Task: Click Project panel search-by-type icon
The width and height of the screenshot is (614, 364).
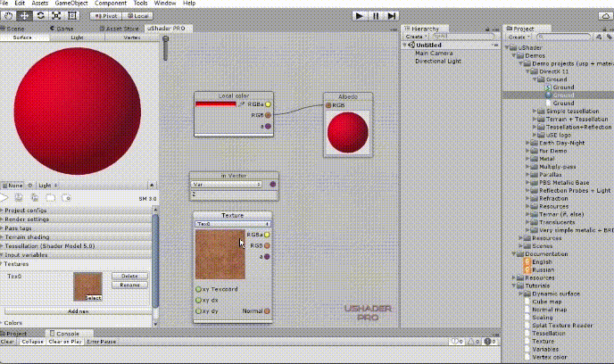Action: coord(599,37)
